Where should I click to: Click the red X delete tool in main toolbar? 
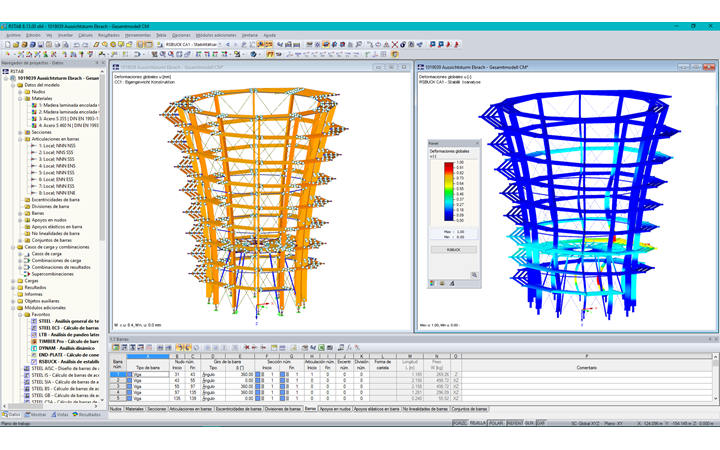click(394, 45)
